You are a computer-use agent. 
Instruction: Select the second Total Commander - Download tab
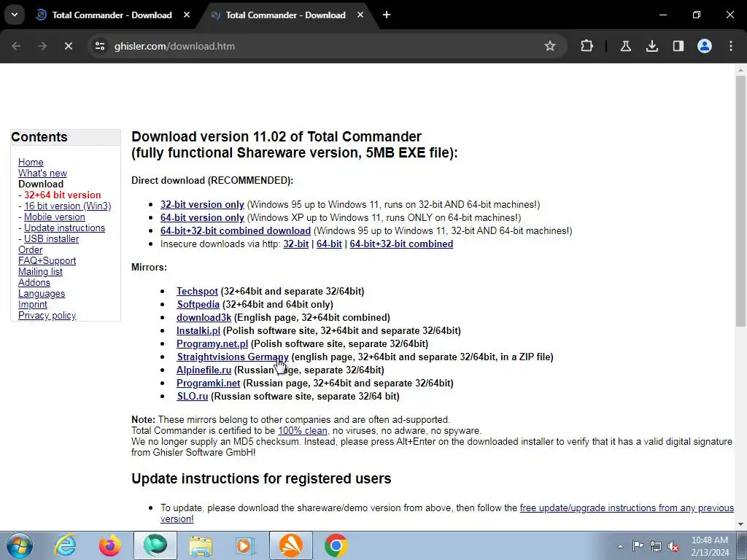(x=285, y=15)
